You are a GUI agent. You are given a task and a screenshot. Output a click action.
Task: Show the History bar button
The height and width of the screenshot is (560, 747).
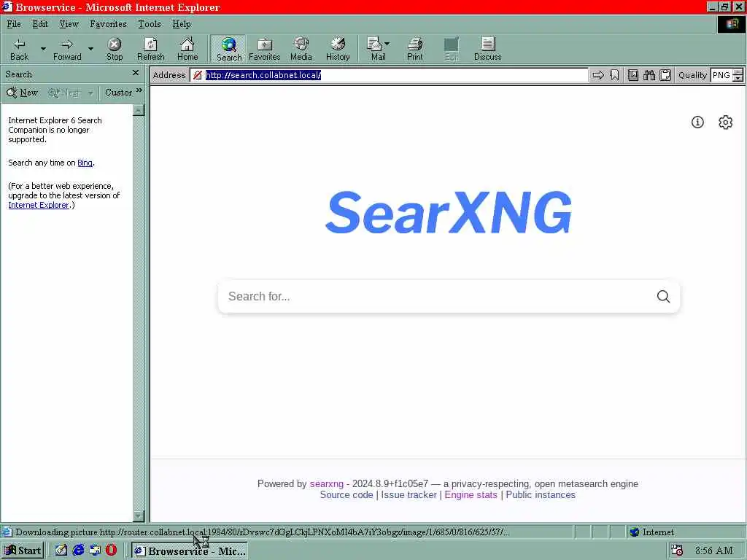pyautogui.click(x=338, y=50)
